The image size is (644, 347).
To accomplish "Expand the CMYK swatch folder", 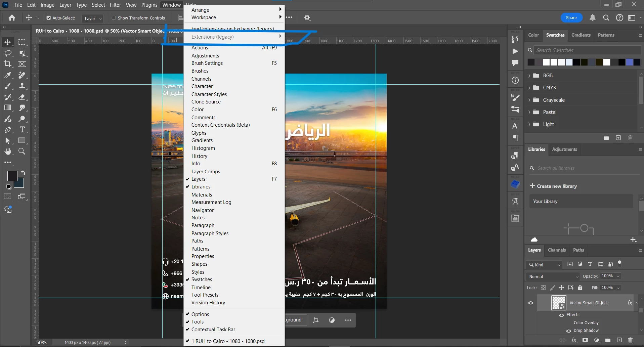I will pos(529,88).
